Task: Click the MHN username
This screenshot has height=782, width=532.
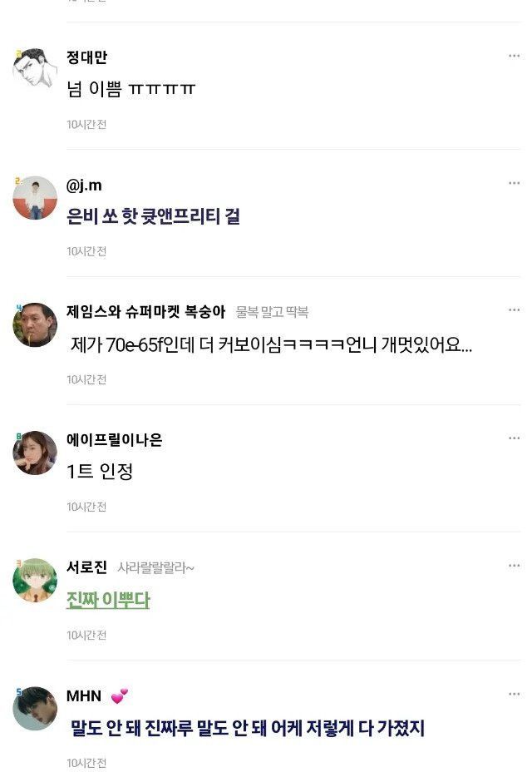Action: 84,695
